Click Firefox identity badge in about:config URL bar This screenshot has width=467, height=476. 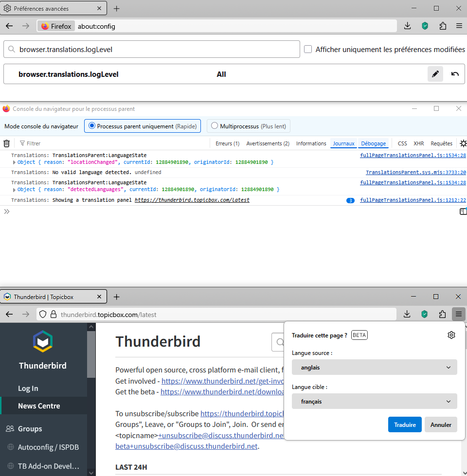pos(56,26)
